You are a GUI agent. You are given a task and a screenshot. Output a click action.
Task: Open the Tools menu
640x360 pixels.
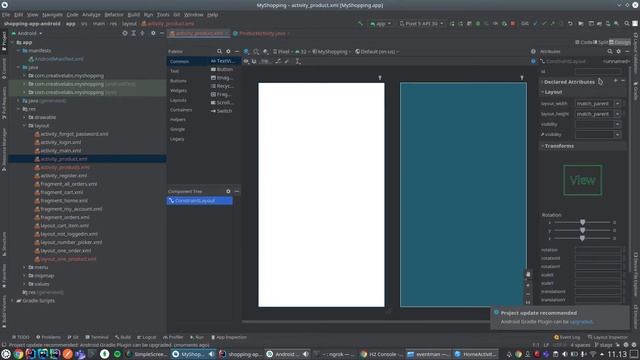[163, 15]
